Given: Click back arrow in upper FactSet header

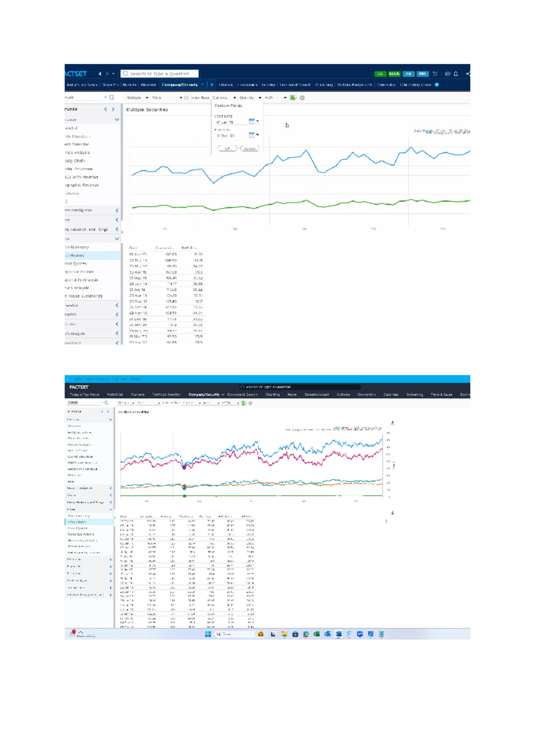Looking at the screenshot, I should 100,74.
